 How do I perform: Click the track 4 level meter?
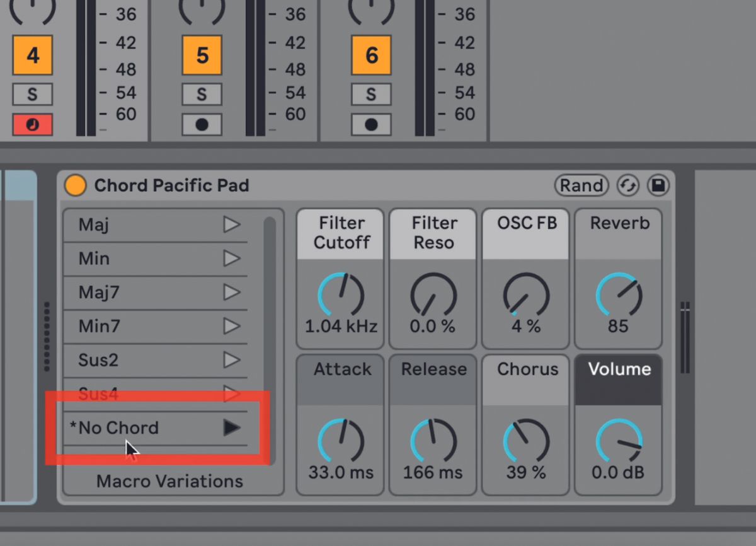[x=86, y=68]
